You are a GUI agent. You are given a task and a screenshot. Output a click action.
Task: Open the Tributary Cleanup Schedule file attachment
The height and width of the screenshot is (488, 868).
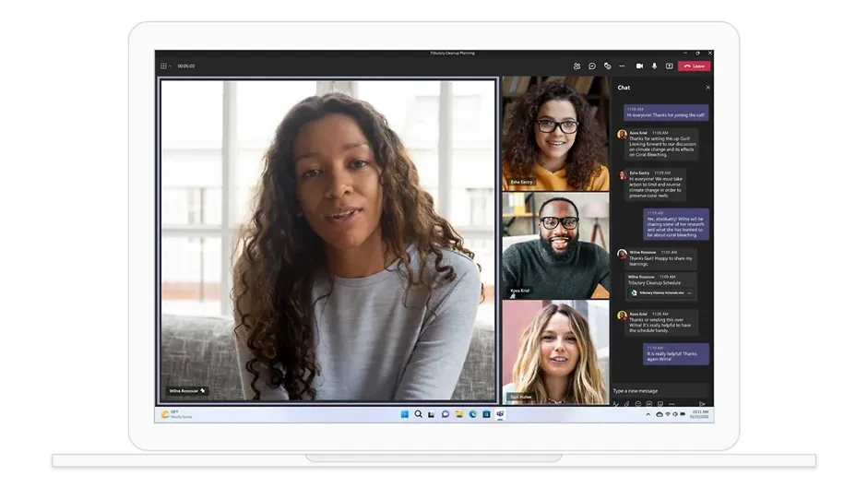[x=659, y=292]
